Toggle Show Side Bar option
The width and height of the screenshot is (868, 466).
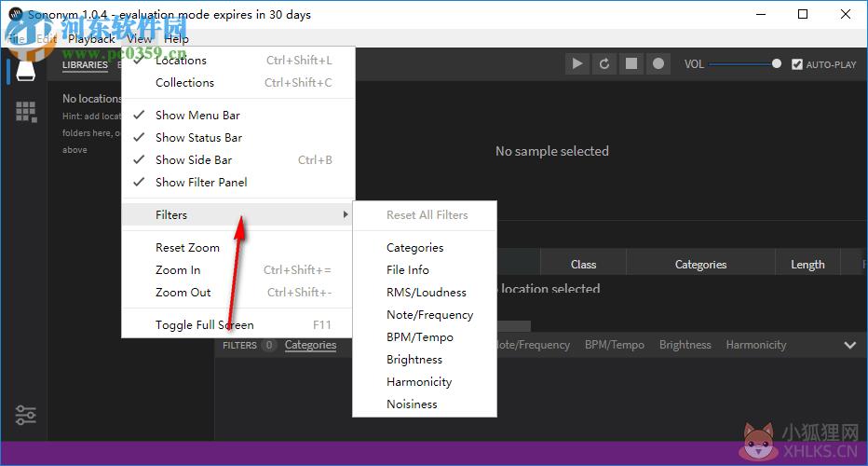(238, 160)
